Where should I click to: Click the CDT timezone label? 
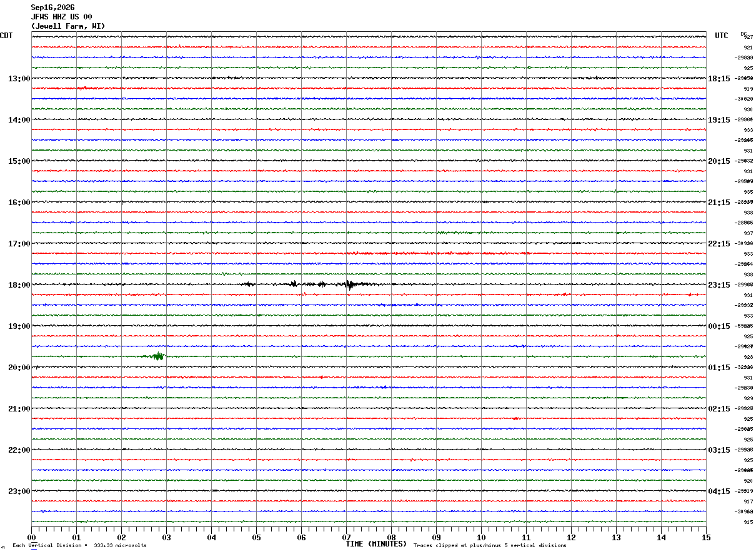(6, 36)
